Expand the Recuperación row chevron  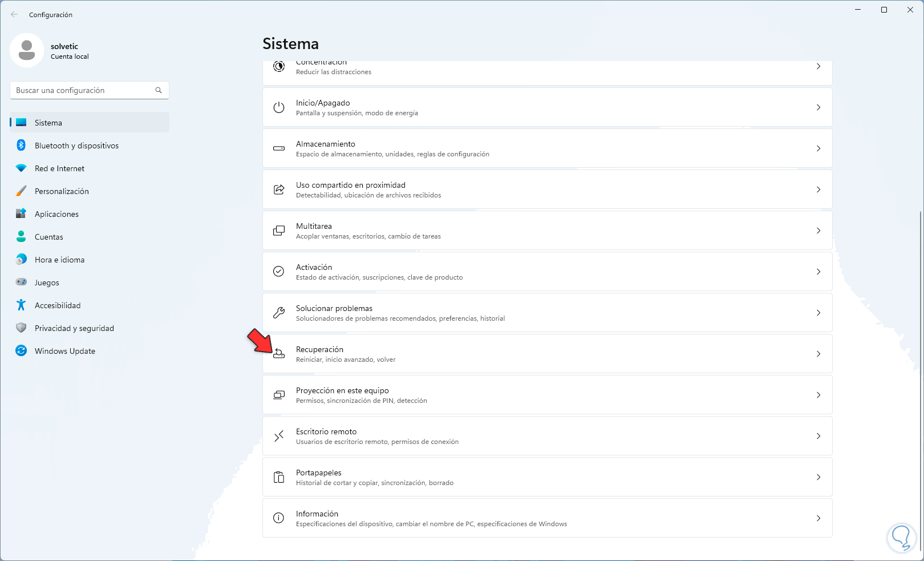point(818,354)
